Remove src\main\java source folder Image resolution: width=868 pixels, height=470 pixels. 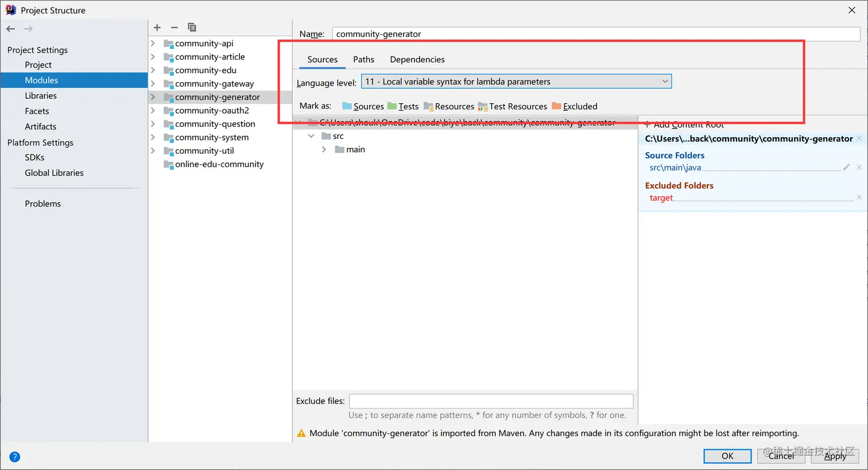(859, 167)
